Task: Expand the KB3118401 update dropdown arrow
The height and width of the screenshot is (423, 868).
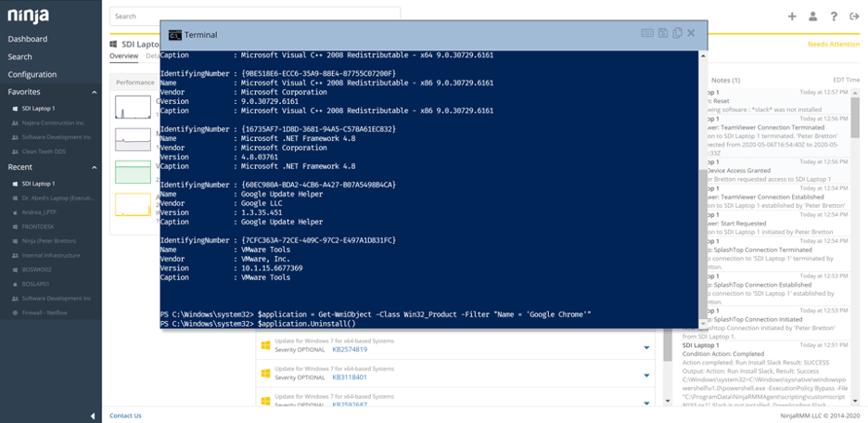Action: pyautogui.click(x=646, y=377)
